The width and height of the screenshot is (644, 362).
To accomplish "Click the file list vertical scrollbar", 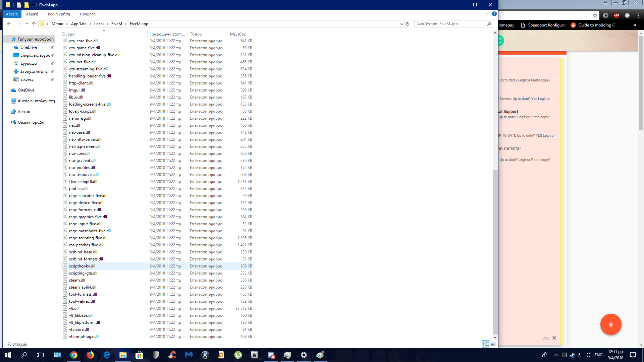I will [x=495, y=251].
